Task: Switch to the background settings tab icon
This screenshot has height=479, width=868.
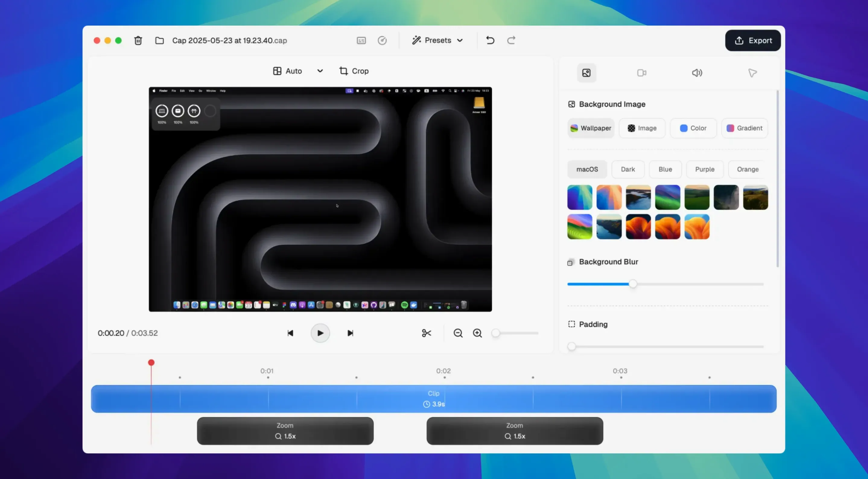Action: (x=586, y=73)
